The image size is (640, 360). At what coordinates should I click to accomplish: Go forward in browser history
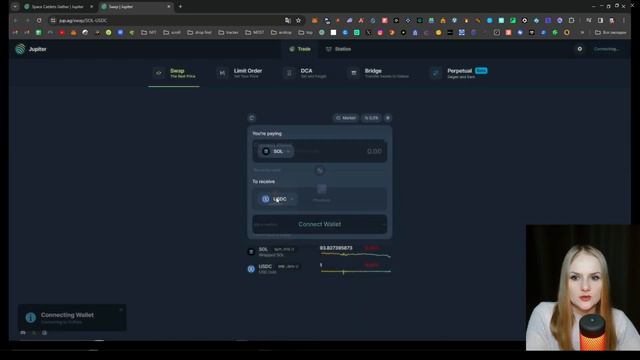[x=27, y=20]
